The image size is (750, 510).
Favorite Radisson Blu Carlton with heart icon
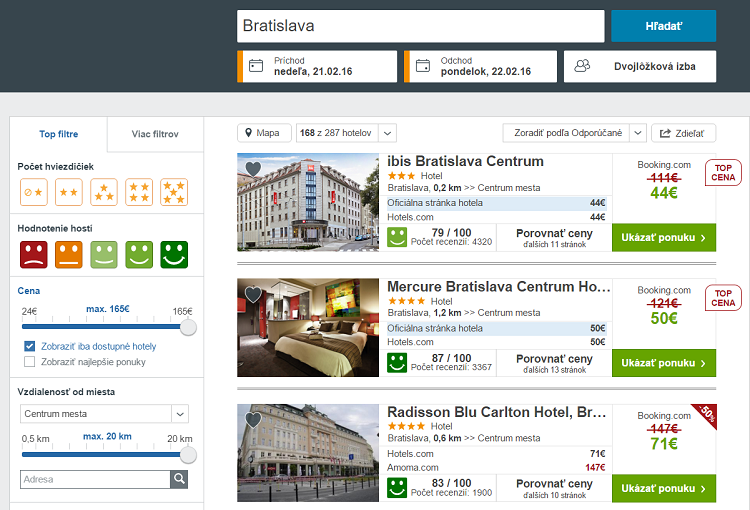pyautogui.click(x=253, y=420)
